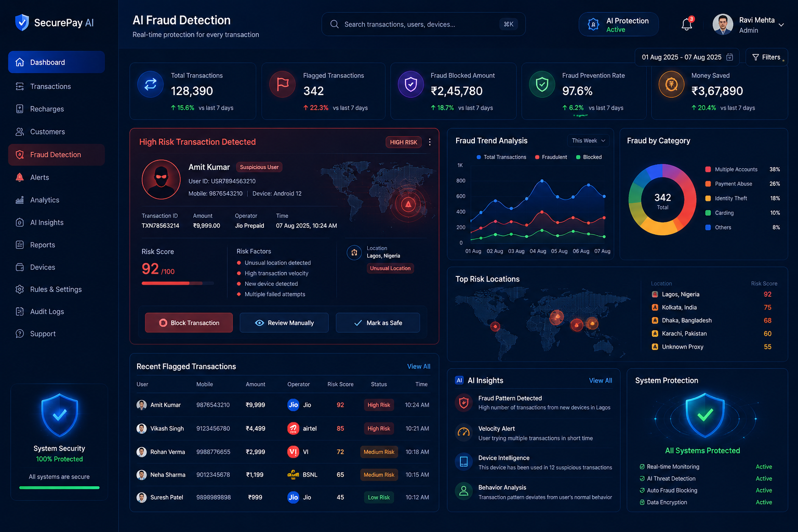Click the SecurePay AI shield logo

(x=22, y=23)
